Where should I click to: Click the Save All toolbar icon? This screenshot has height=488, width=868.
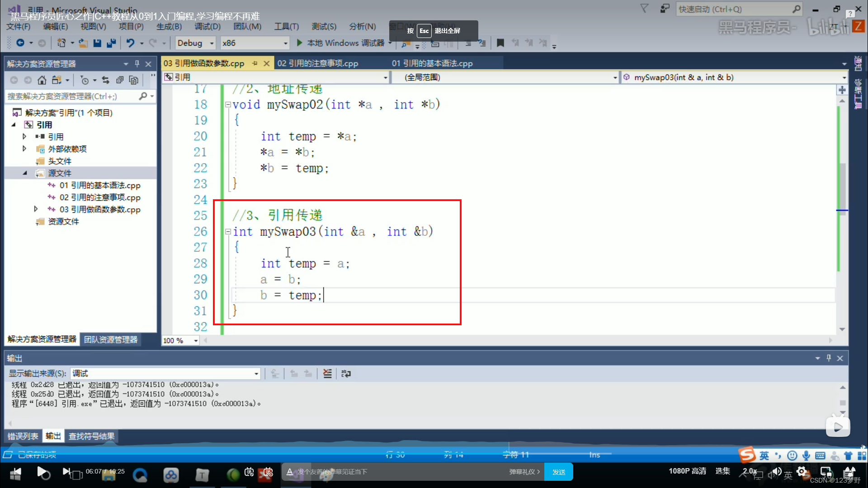coord(111,43)
